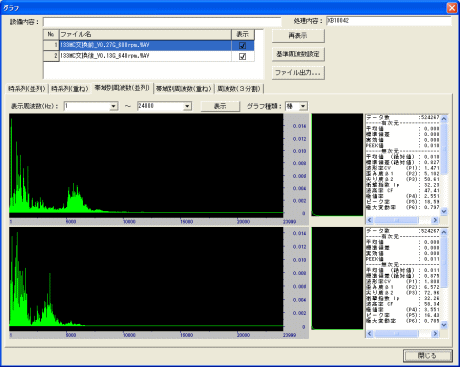Open the end frequency dropdown showing 24000
This screenshot has width=460, height=367.
click(187, 106)
